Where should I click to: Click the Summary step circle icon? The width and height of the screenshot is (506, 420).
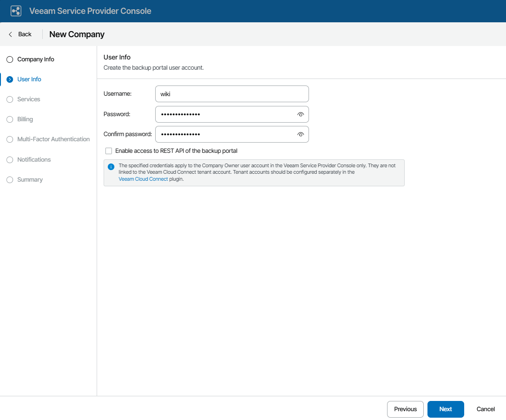[x=10, y=180]
